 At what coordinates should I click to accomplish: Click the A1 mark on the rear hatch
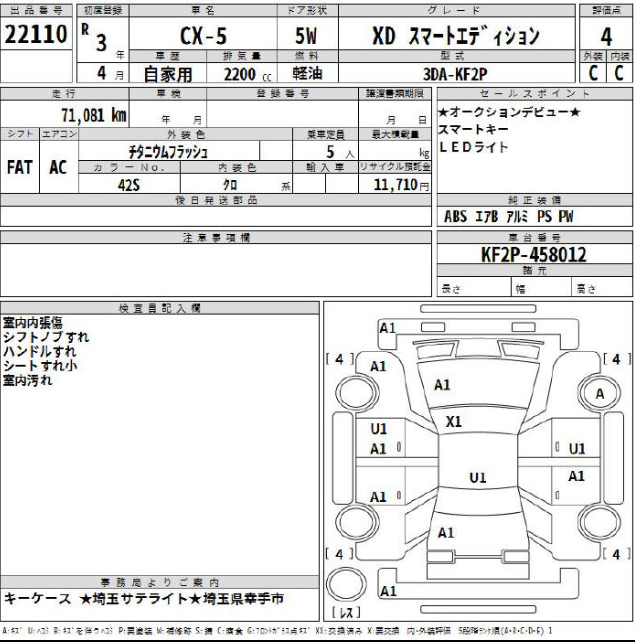pyautogui.click(x=446, y=533)
